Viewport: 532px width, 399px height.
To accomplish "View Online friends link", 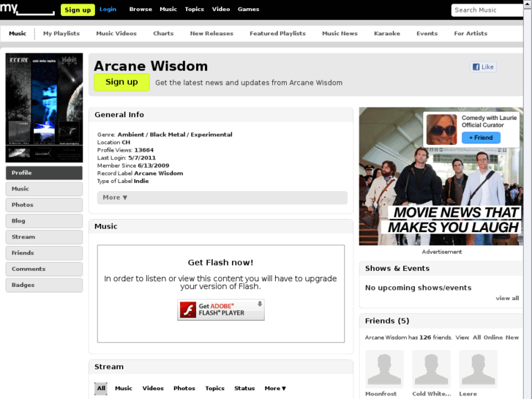I will point(493,338).
